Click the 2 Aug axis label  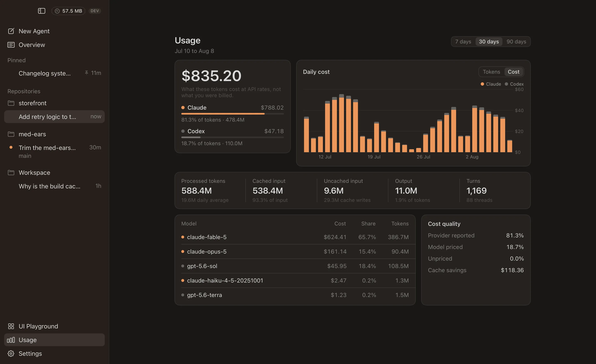(x=472, y=157)
